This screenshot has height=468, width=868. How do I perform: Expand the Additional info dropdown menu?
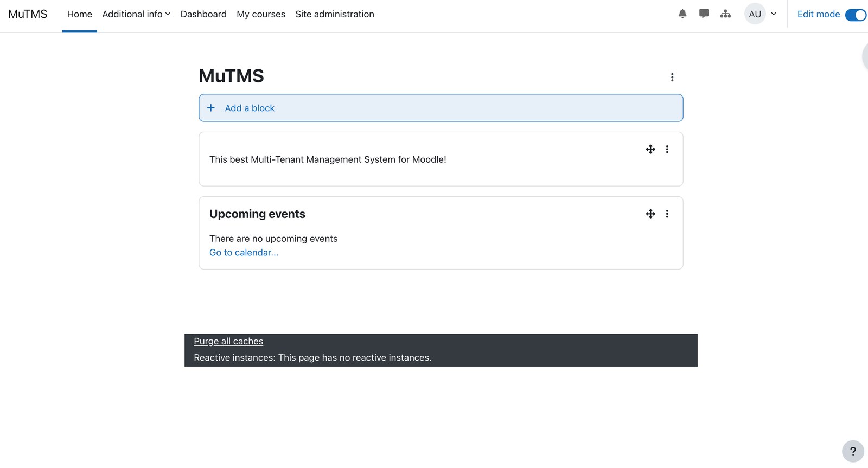[x=136, y=14]
